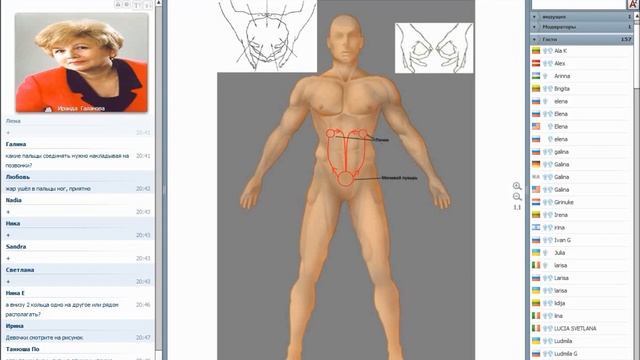Click chat sender name Ирина
Viewport: 640px width, 360px height.
14,326
